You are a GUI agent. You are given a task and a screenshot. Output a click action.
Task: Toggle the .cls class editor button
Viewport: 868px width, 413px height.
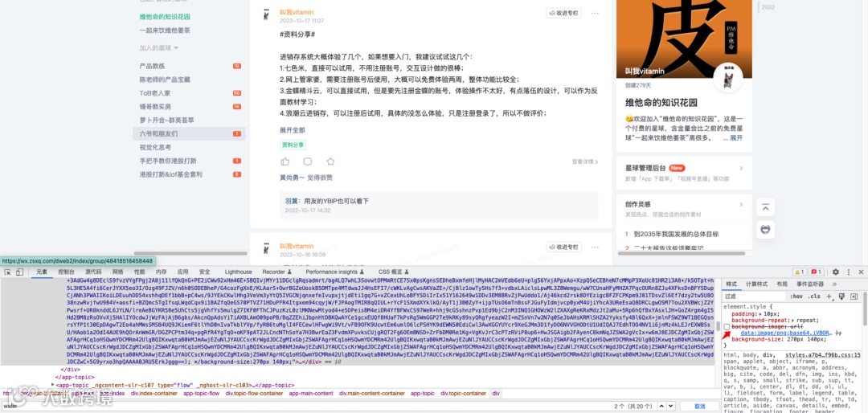pos(814,296)
